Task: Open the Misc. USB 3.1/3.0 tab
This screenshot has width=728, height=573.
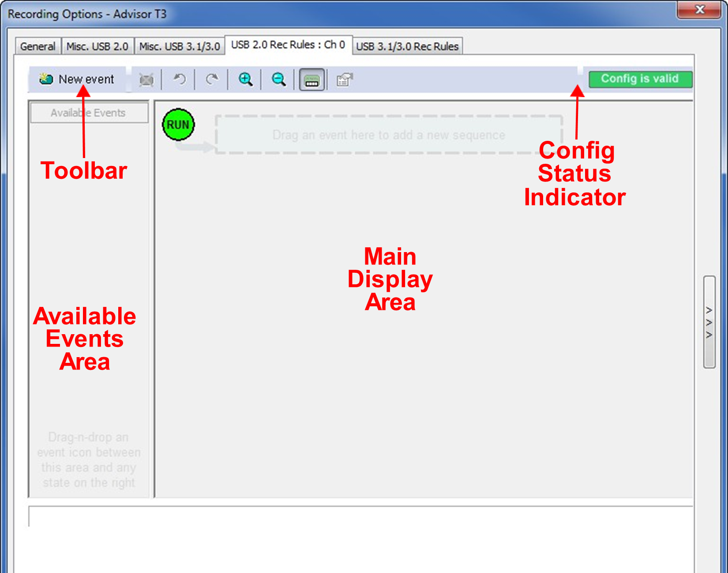Action: [x=180, y=46]
